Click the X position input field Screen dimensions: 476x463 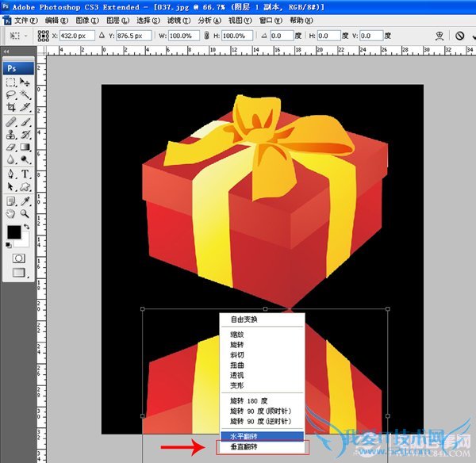point(77,36)
